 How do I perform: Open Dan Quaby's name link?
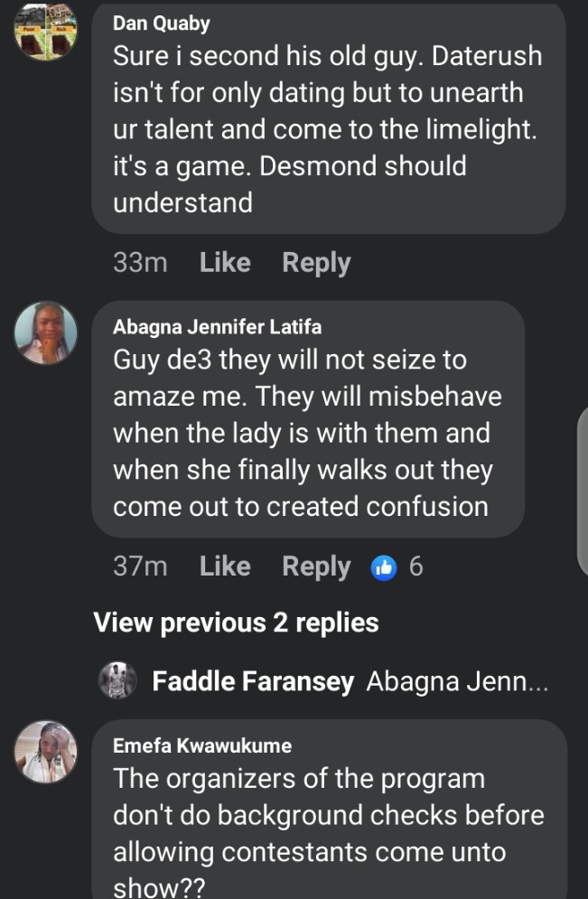162,23
